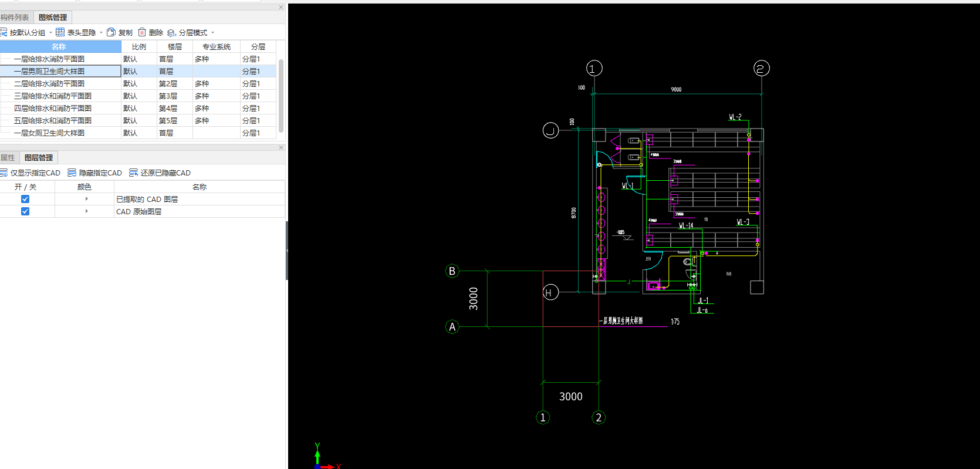The image size is (980, 469).
Task: Click axis bubble B in the drawing
Action: (x=452, y=271)
